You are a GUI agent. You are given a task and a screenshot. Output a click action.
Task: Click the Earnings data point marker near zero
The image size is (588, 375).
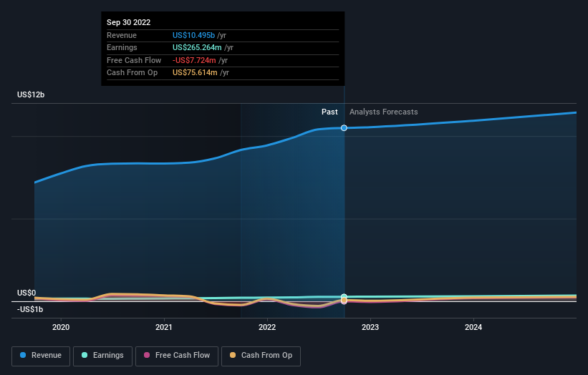[x=344, y=297]
